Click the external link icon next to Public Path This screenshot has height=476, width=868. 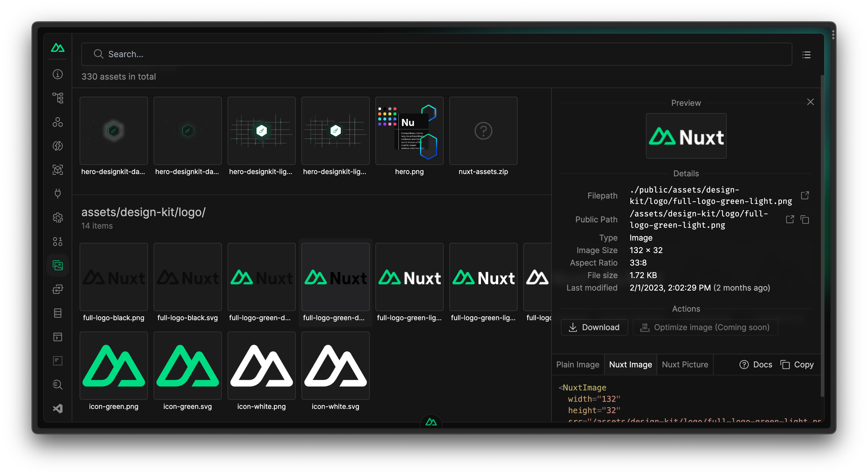pyautogui.click(x=790, y=219)
